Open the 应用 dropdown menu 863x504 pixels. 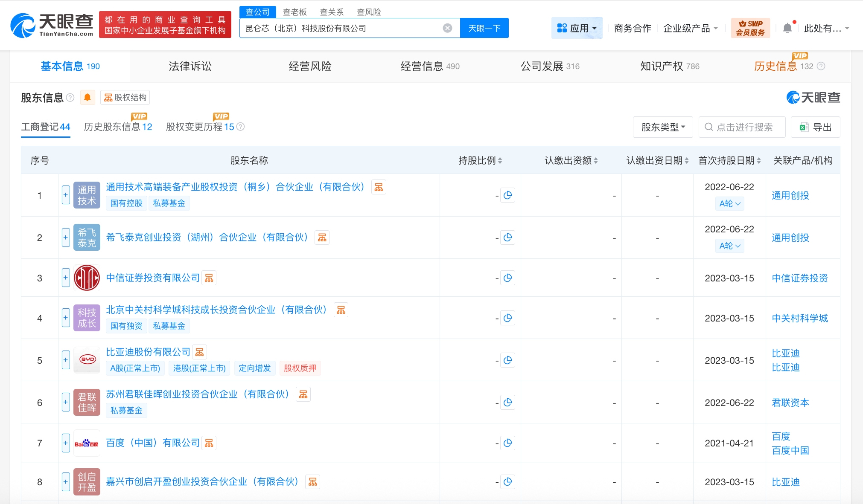577,28
